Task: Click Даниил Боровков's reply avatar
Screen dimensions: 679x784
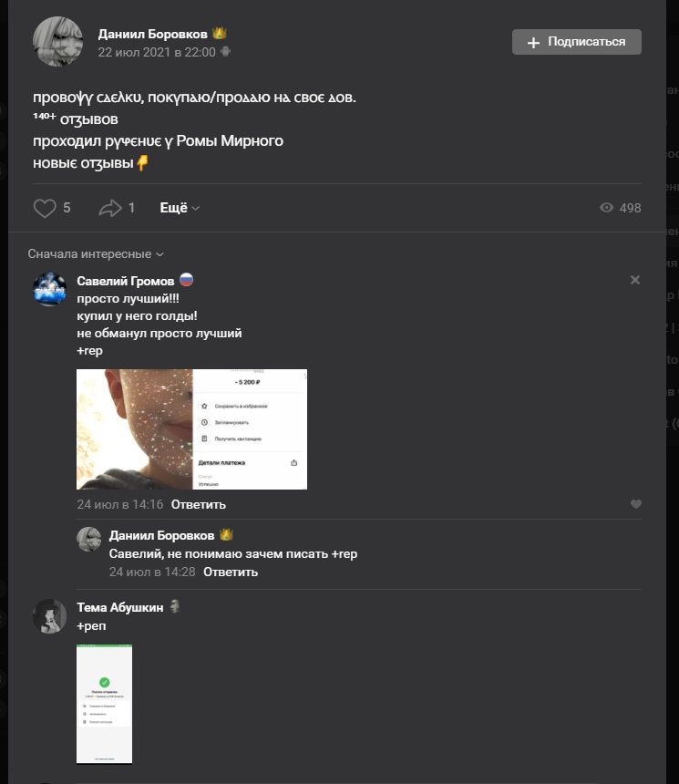Action: (88, 539)
